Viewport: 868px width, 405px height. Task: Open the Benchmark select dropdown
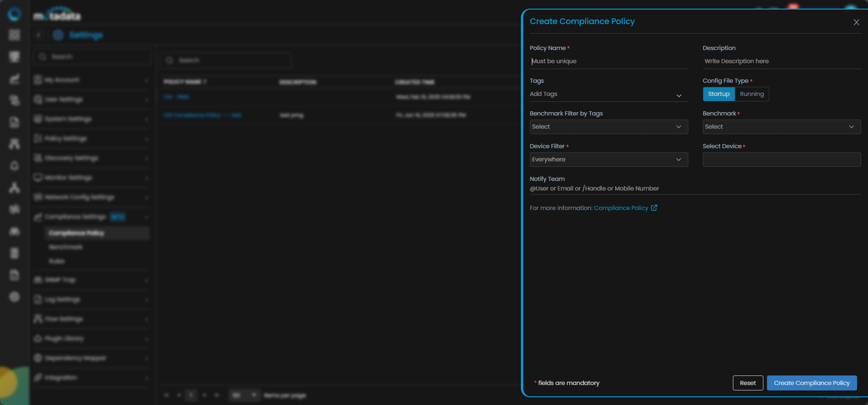[781, 127]
